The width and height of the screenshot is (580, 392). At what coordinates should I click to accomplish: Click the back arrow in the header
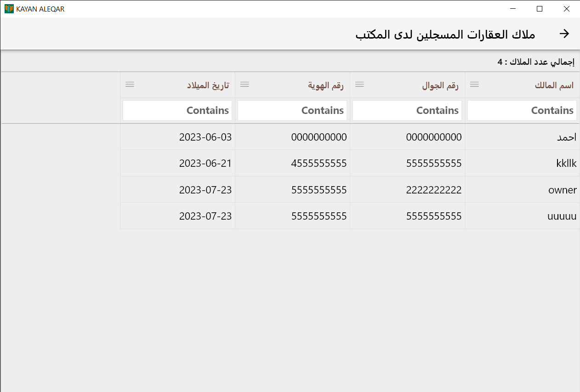[x=564, y=34]
